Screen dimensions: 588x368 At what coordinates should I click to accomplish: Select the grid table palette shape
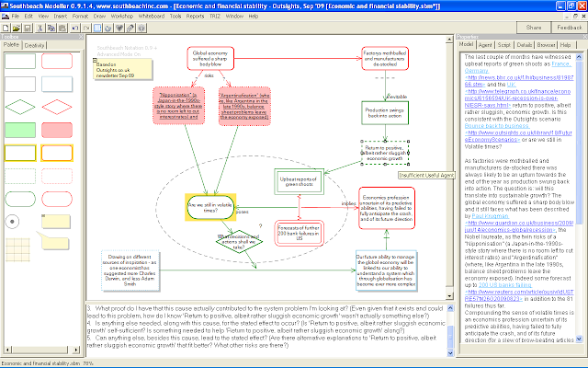(17, 249)
